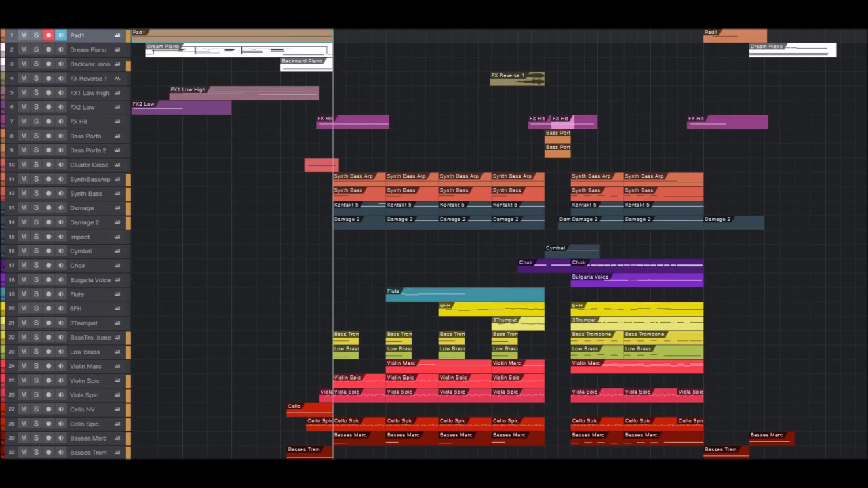Mute the Pad1 track
The height and width of the screenshot is (488, 868).
pyautogui.click(x=24, y=35)
